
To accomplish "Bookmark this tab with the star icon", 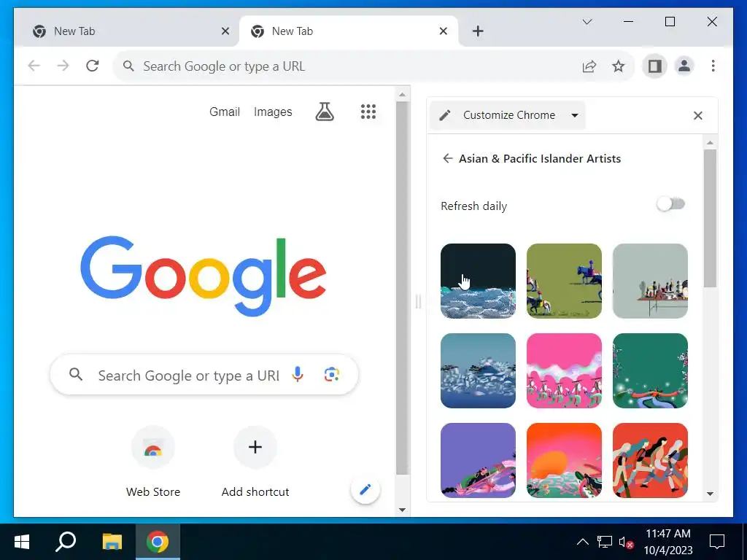I will coord(619,66).
